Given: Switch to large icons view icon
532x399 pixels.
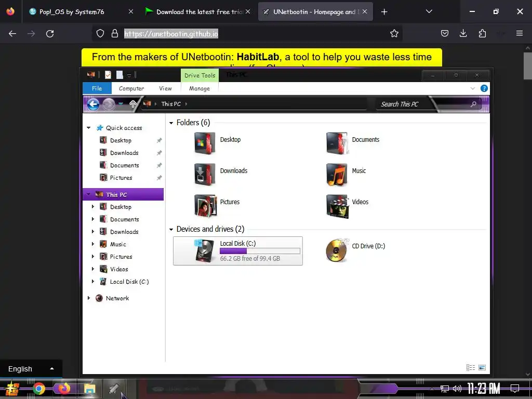Looking at the screenshot, I should (482, 367).
